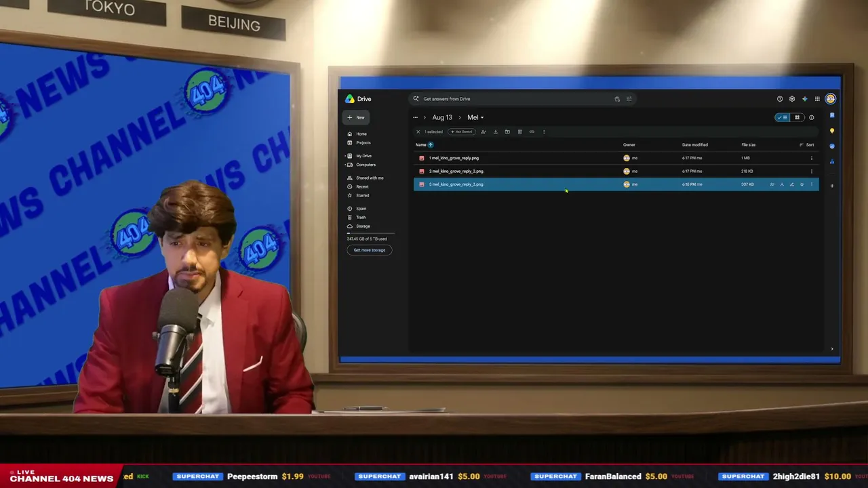Open Shared with me
Screen dimensions: 868x488
(366, 178)
